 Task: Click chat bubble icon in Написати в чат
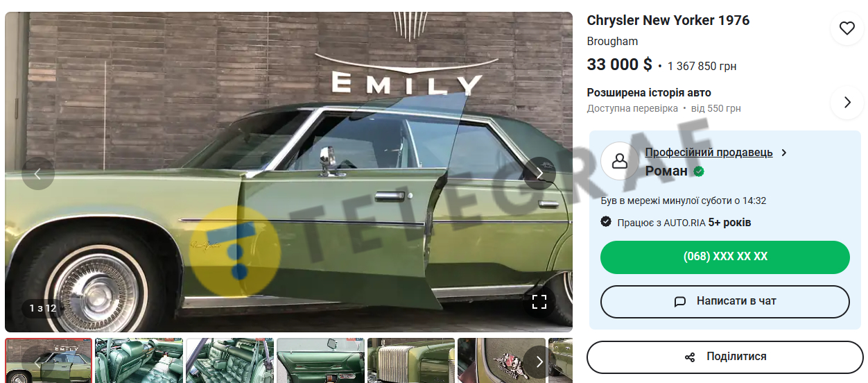(x=680, y=302)
